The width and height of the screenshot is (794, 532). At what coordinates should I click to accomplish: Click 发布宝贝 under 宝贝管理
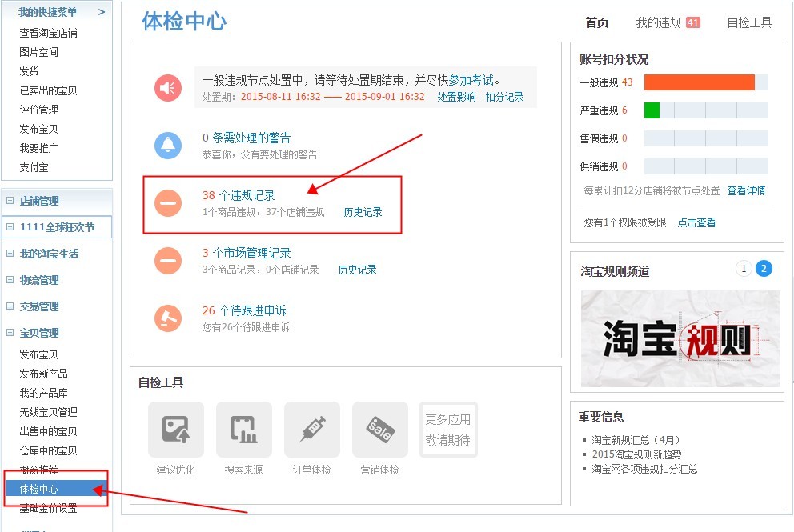[x=38, y=354]
